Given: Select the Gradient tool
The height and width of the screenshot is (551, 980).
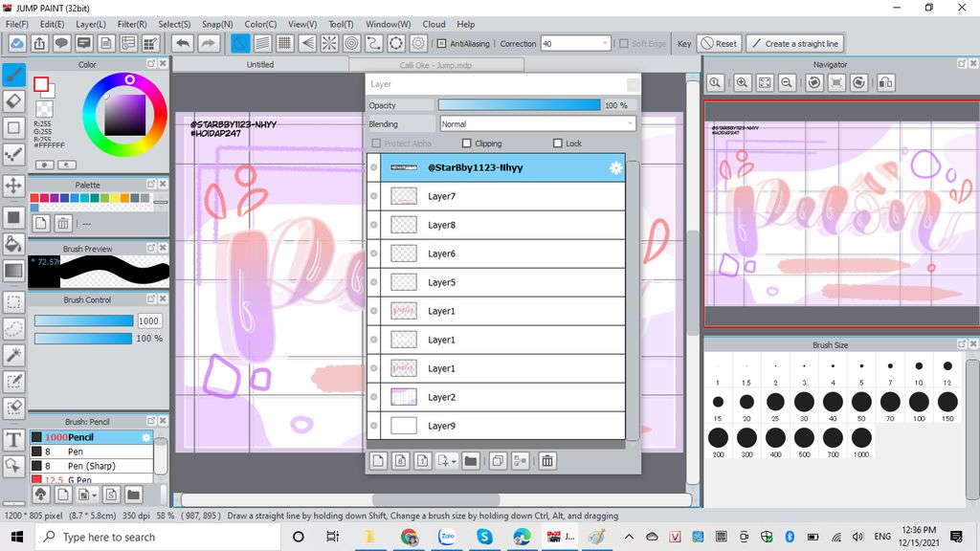Looking at the screenshot, I should [x=13, y=271].
